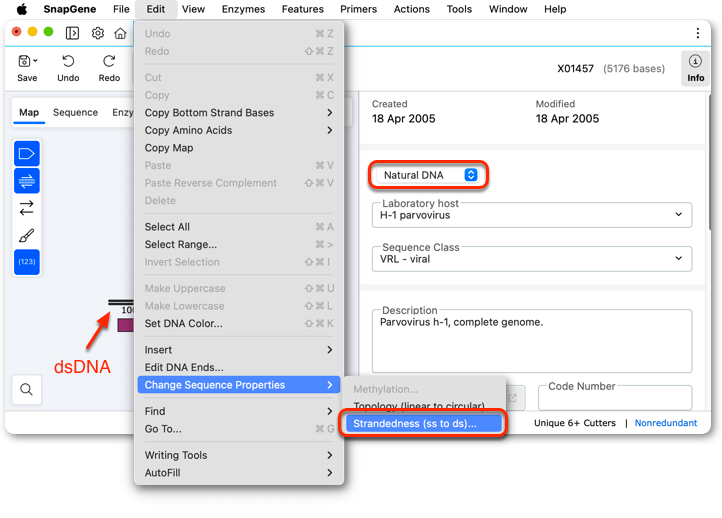Click the magnifier search icon
The height and width of the screenshot is (518, 722).
coord(27,390)
